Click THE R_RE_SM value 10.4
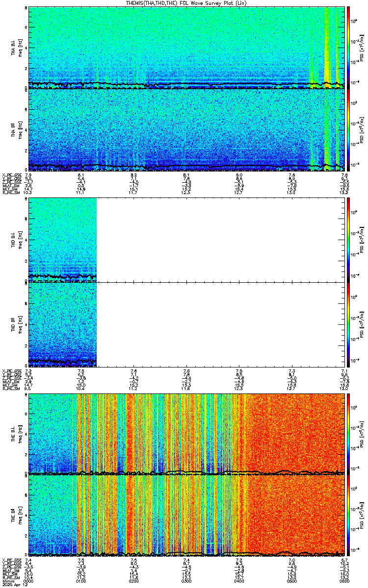This screenshot has width=368, height=588. pyautogui.click(x=28, y=578)
